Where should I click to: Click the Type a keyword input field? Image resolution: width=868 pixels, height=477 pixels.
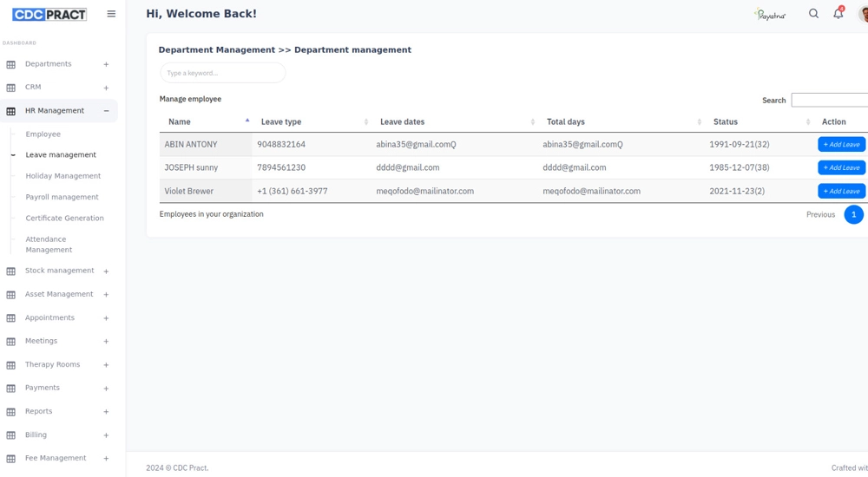pos(222,73)
